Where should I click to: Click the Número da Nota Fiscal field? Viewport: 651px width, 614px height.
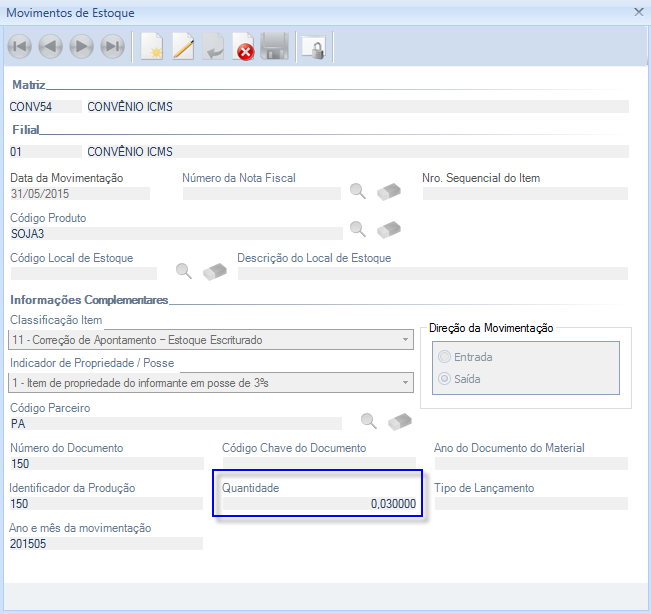(262, 194)
